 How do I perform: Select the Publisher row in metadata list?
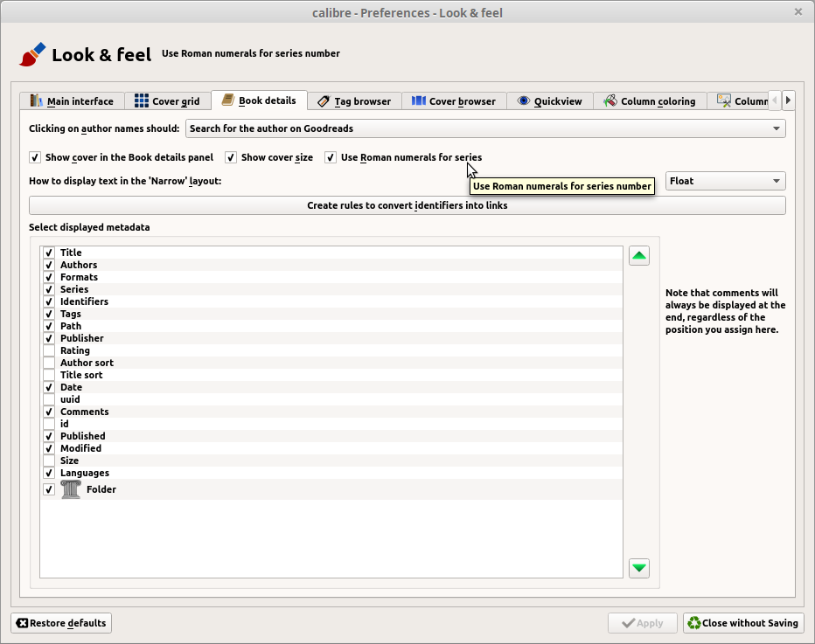click(81, 338)
